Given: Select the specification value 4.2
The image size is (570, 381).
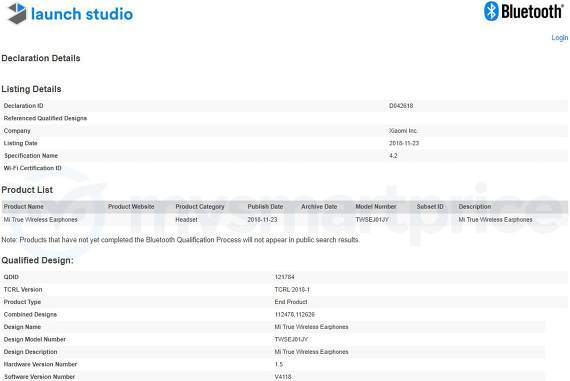Looking at the screenshot, I should [x=393, y=156].
